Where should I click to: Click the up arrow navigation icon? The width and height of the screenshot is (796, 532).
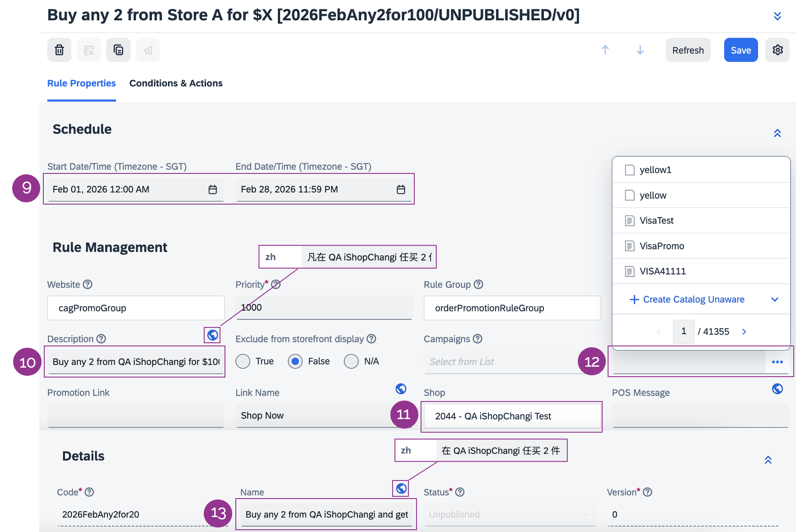tap(605, 50)
